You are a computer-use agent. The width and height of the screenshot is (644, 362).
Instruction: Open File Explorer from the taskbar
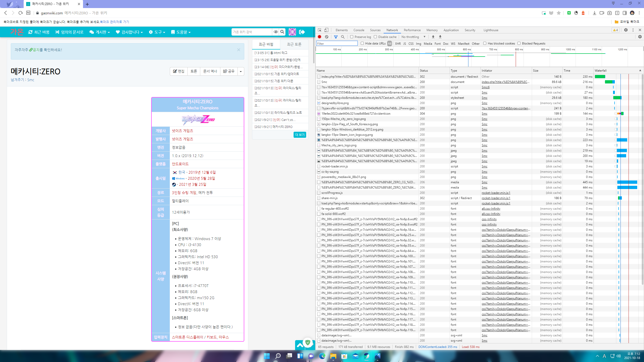pyautogui.click(x=333, y=356)
